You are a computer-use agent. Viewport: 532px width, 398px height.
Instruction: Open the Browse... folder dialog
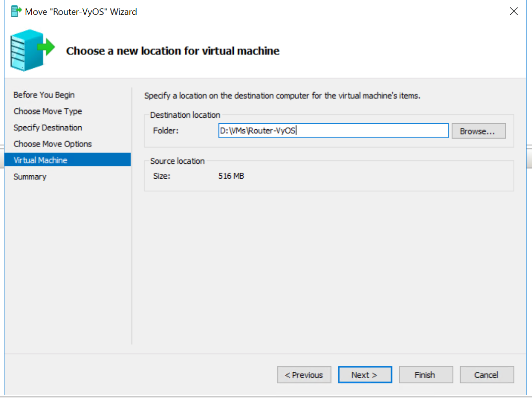[479, 131]
